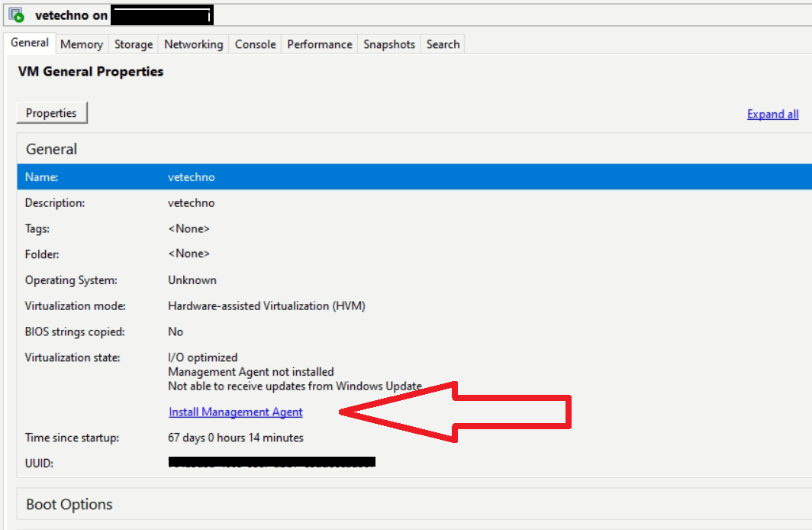
Task: Switch to the Console tab
Action: point(255,44)
